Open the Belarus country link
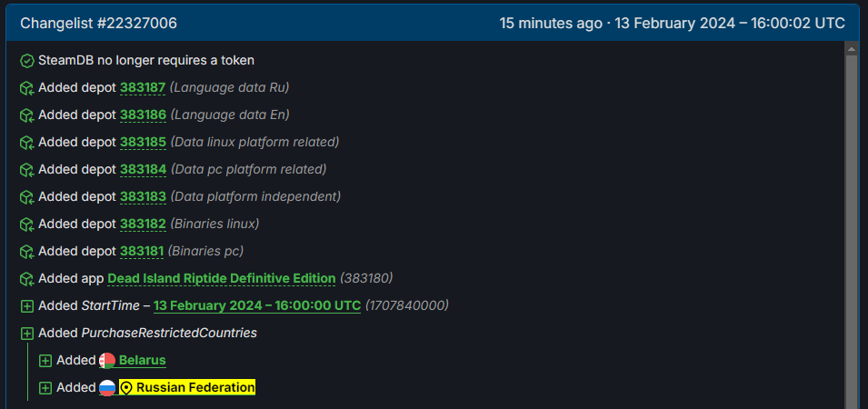Viewport: 868px width, 409px height. pyautogui.click(x=143, y=360)
